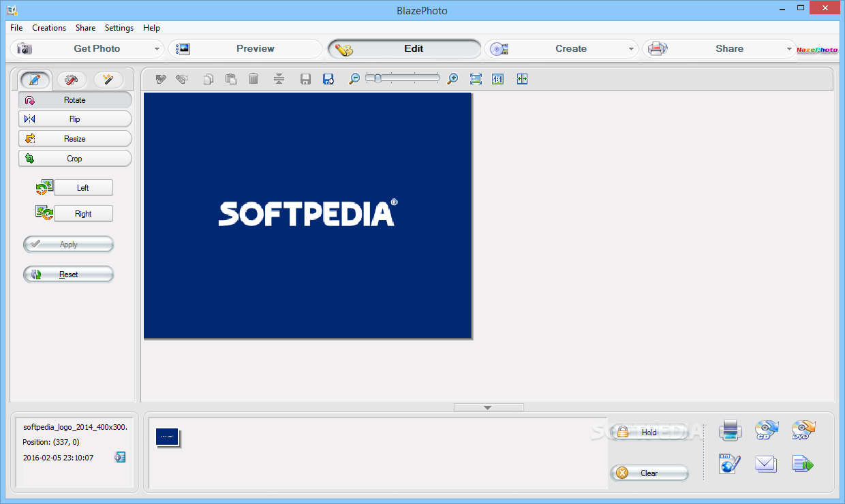
Task: Click the Reset button
Action: click(69, 274)
